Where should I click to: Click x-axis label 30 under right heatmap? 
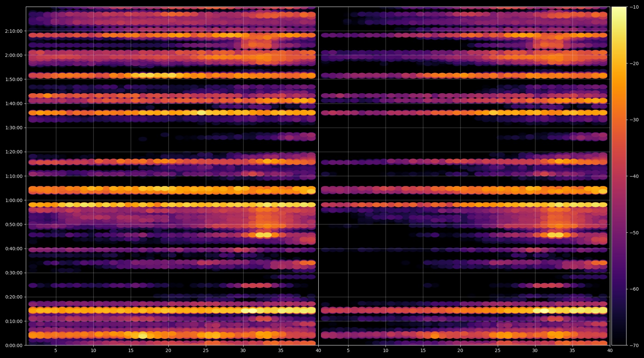click(x=535, y=351)
